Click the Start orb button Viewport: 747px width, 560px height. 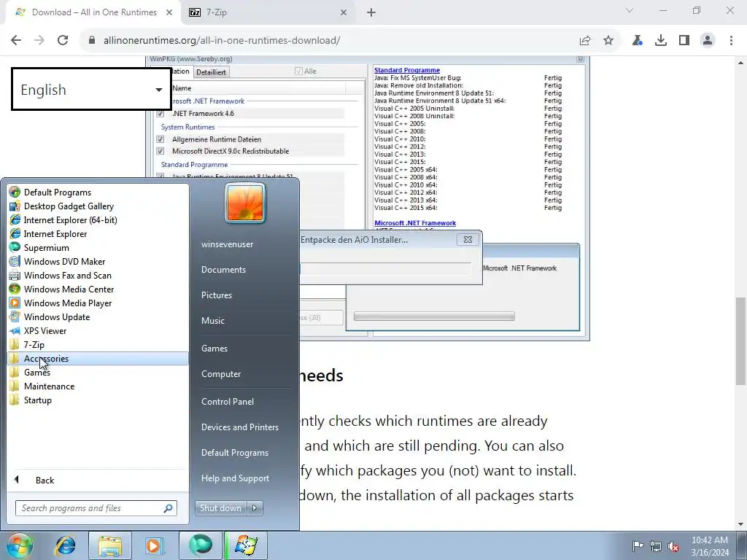click(x=20, y=545)
